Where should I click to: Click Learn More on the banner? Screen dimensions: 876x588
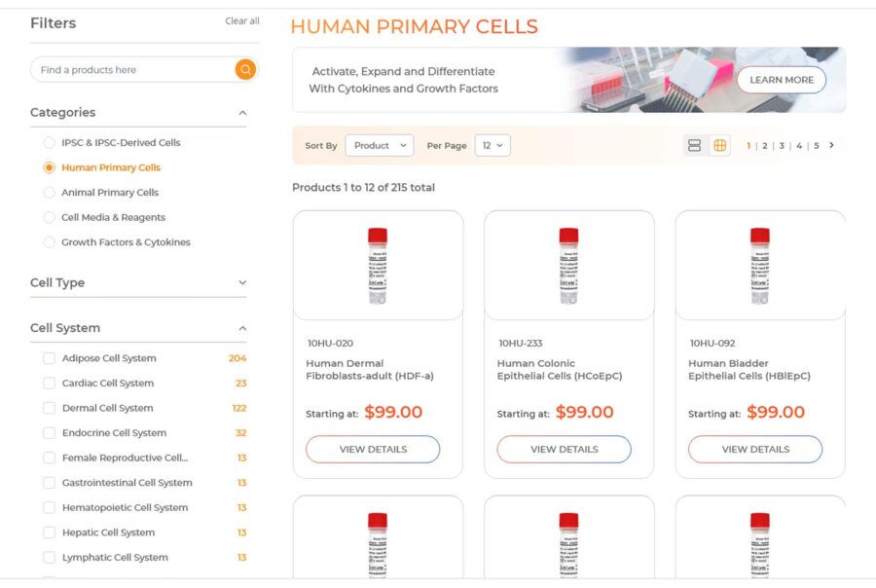781,80
